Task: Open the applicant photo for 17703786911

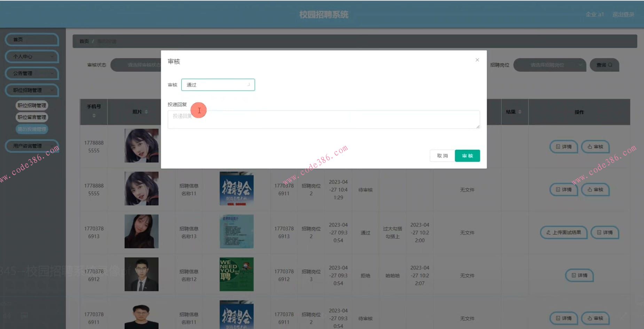Action: tap(142, 316)
